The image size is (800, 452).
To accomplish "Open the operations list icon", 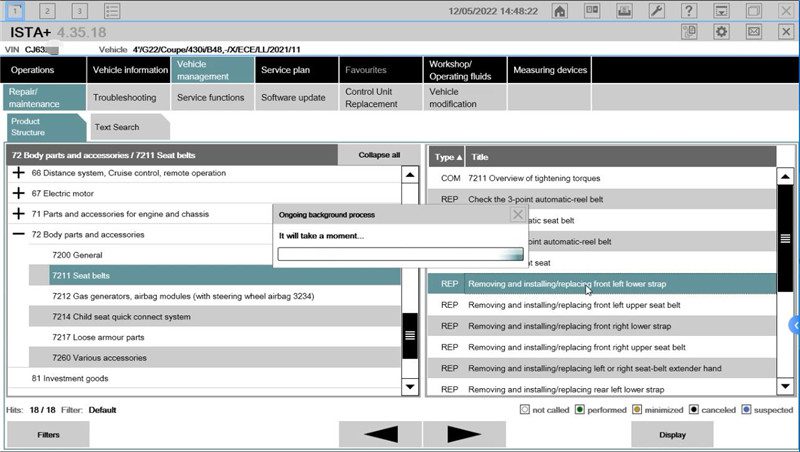I will pos(112,11).
